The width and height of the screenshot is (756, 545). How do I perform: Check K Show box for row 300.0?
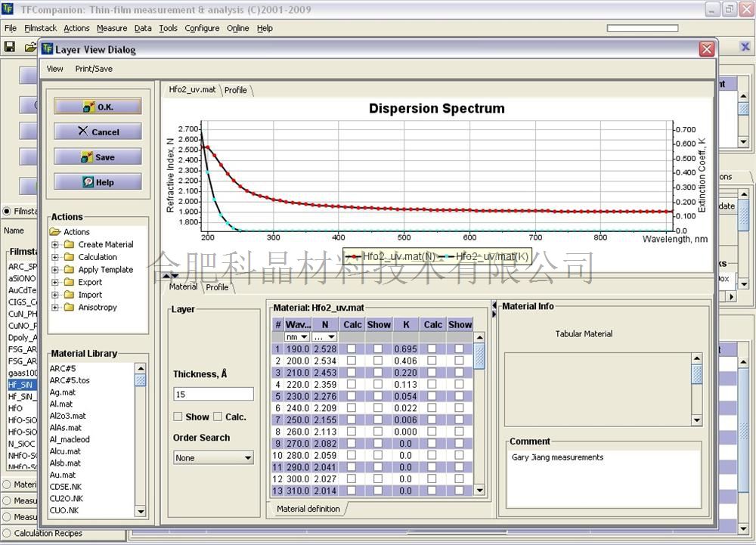459,479
